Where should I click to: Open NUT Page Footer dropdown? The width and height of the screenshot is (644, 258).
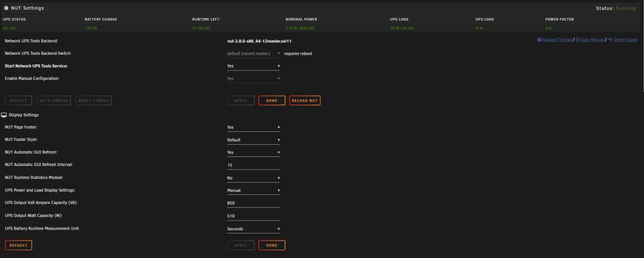(253, 127)
